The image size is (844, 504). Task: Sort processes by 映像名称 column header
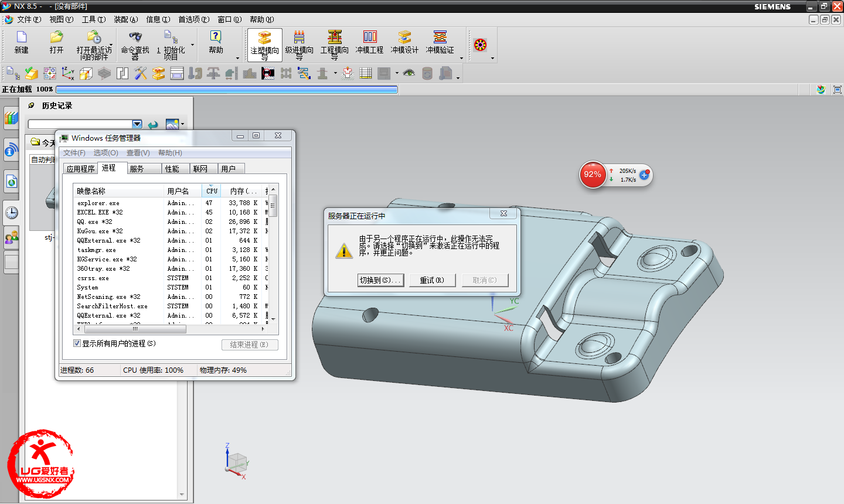tap(118, 191)
